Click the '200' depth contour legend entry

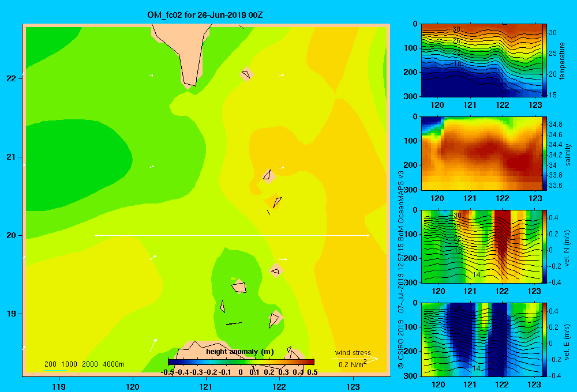50,364
